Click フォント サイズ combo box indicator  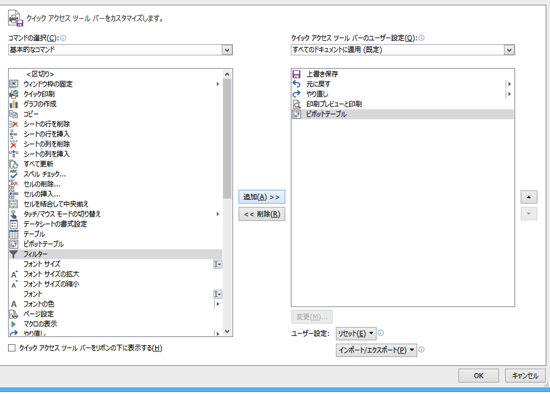(217, 264)
